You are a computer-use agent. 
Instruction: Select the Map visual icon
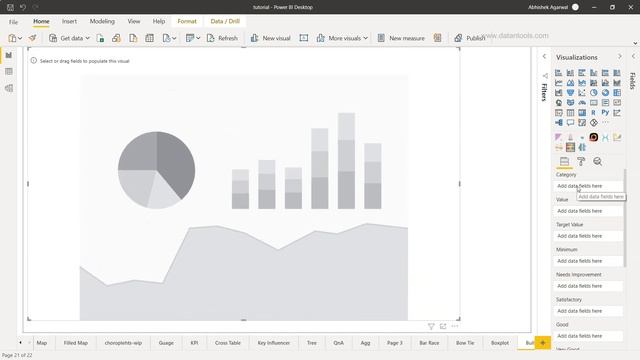pyautogui.click(x=558, y=103)
